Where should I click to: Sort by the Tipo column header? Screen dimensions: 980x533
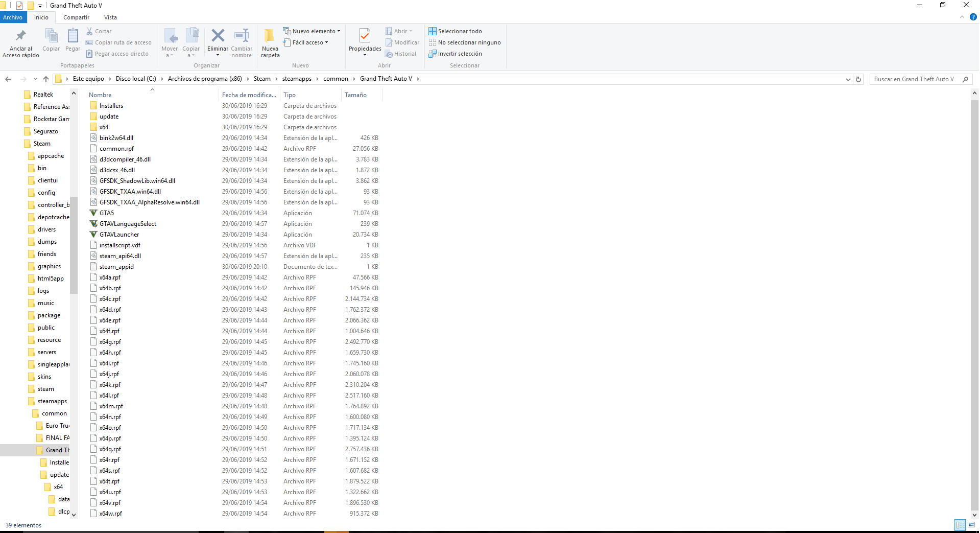pos(310,95)
